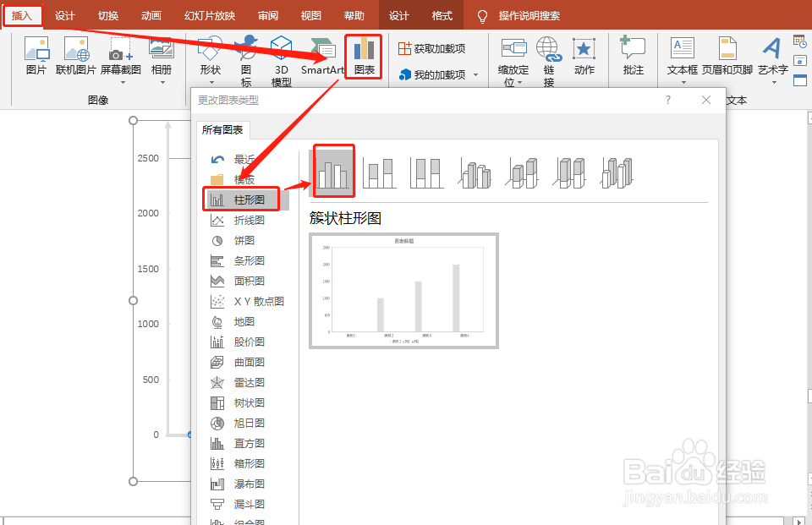Click the 簇状柱形图 preview thumbnail
The width and height of the screenshot is (812, 525).
click(x=403, y=291)
